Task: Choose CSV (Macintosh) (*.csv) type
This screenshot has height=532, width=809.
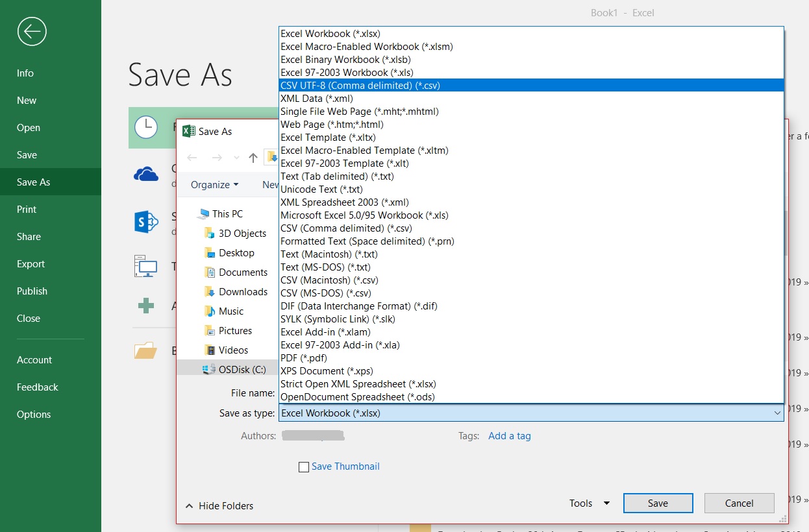Action: (531, 280)
